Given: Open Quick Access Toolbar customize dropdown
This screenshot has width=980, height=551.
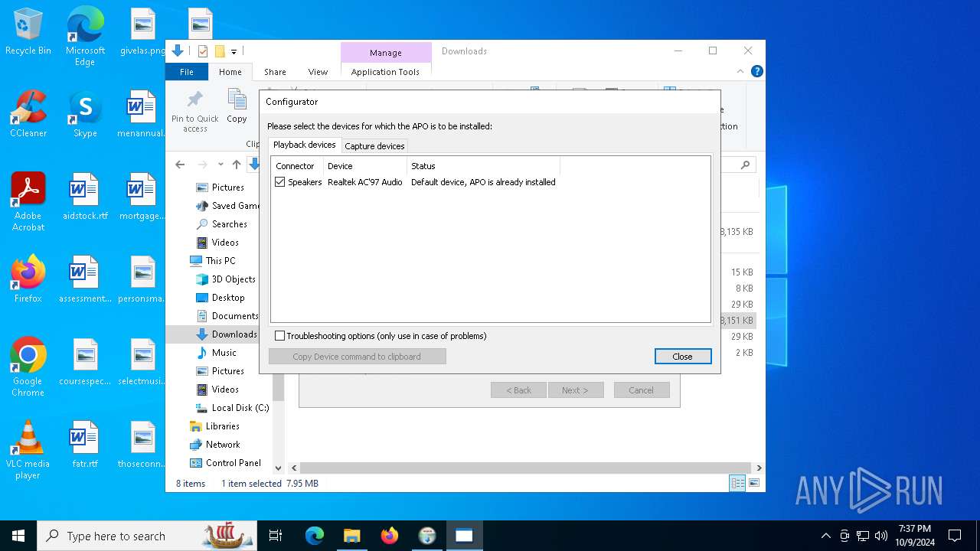Looking at the screenshot, I should pyautogui.click(x=234, y=52).
